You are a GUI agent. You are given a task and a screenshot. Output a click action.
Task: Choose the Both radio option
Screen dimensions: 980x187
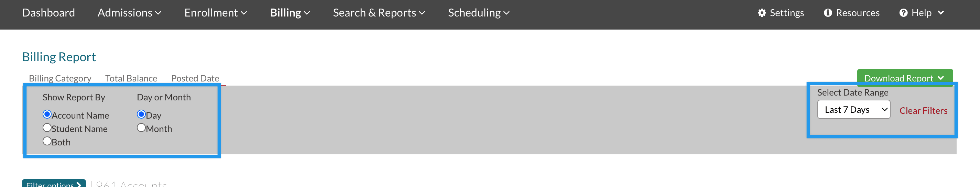(47, 141)
